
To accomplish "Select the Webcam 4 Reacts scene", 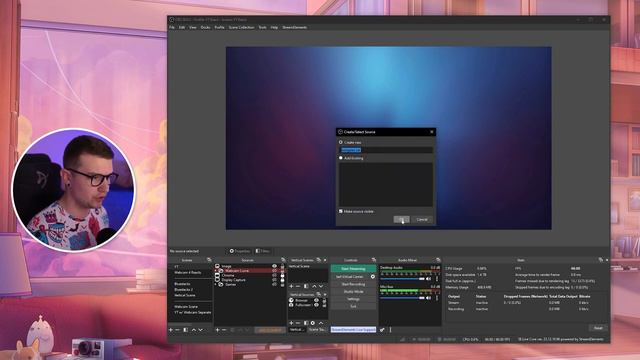I will pyautogui.click(x=188, y=272).
